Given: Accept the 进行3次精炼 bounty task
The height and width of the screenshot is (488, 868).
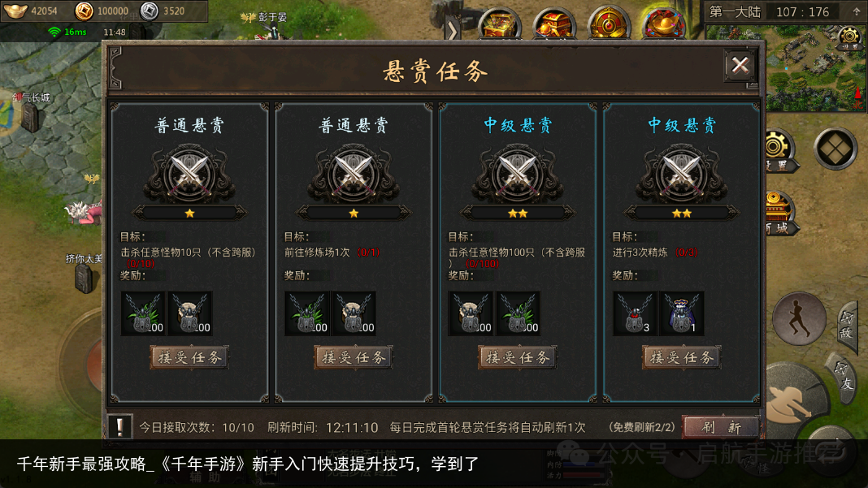Looking at the screenshot, I should click(x=681, y=357).
